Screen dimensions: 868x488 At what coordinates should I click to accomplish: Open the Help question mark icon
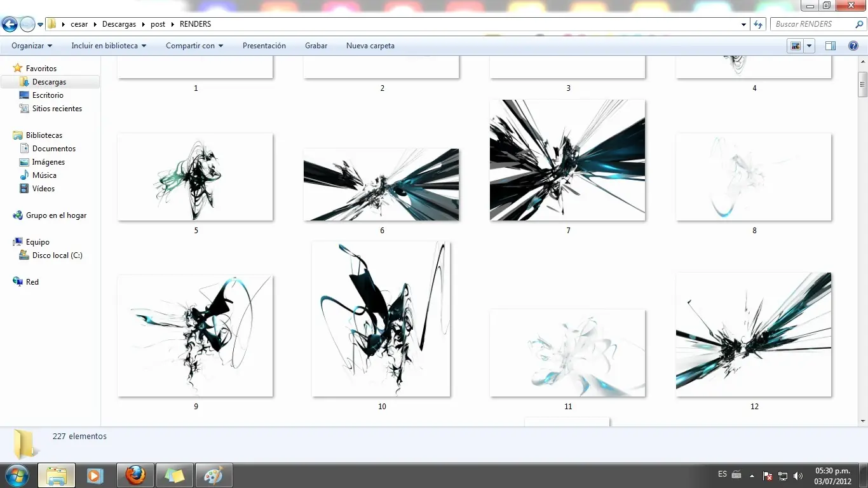coord(853,46)
